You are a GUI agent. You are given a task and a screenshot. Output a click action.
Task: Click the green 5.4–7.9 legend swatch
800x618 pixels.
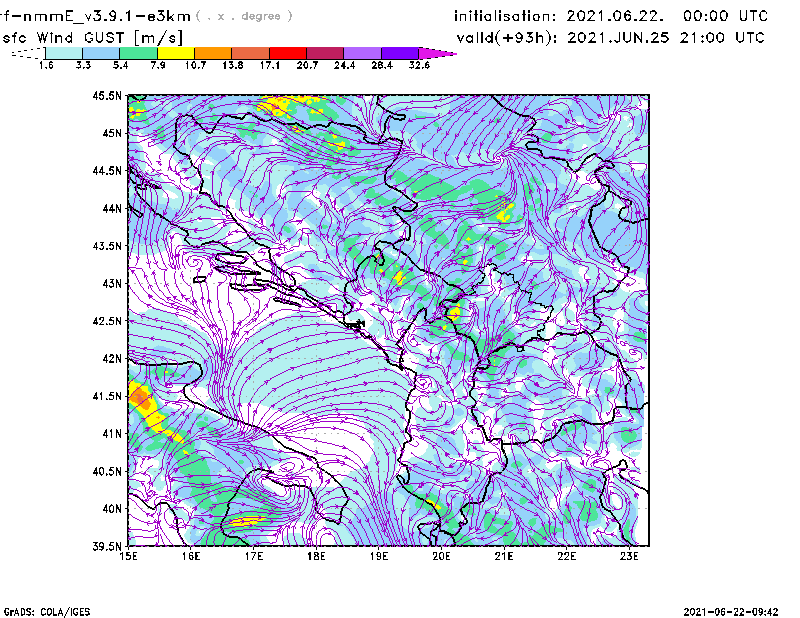click(x=138, y=53)
